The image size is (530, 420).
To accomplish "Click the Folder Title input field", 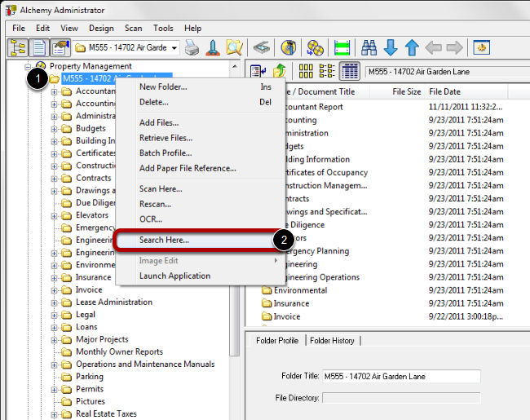I will click(x=401, y=377).
